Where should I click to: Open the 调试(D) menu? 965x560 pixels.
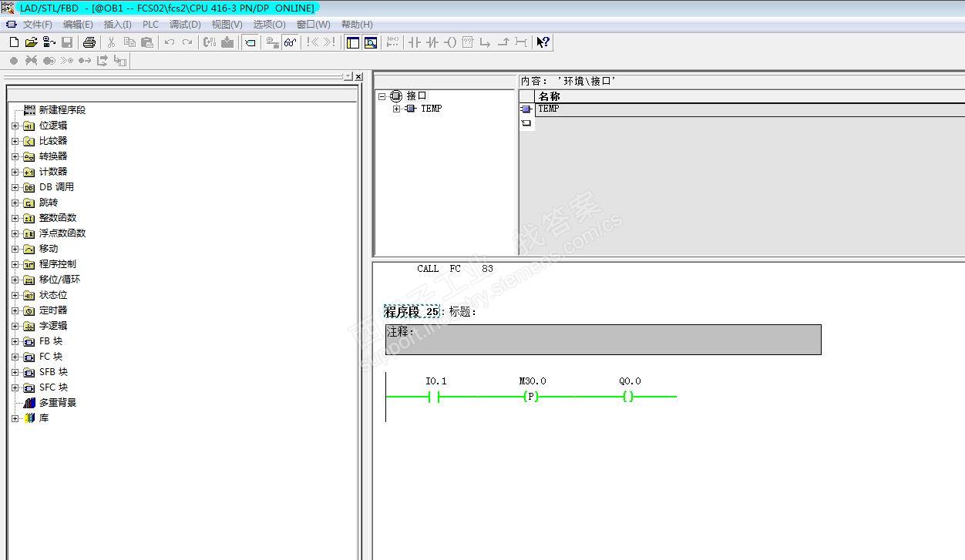[185, 25]
